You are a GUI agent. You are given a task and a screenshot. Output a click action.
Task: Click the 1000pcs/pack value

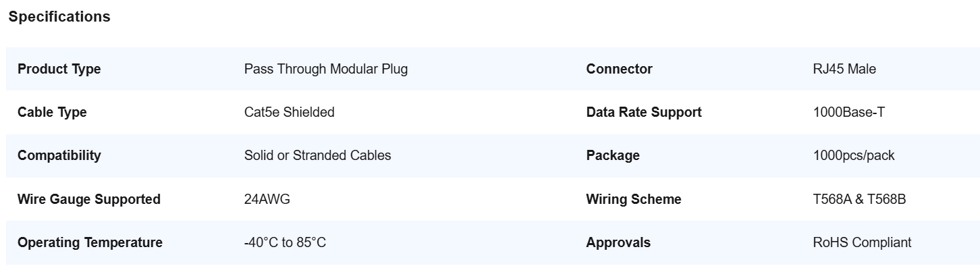point(854,155)
